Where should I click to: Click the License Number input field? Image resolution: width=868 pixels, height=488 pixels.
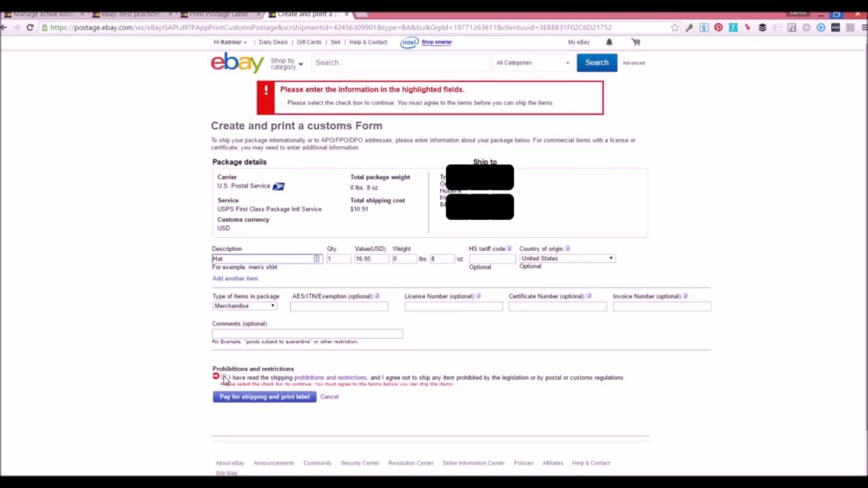tap(454, 306)
